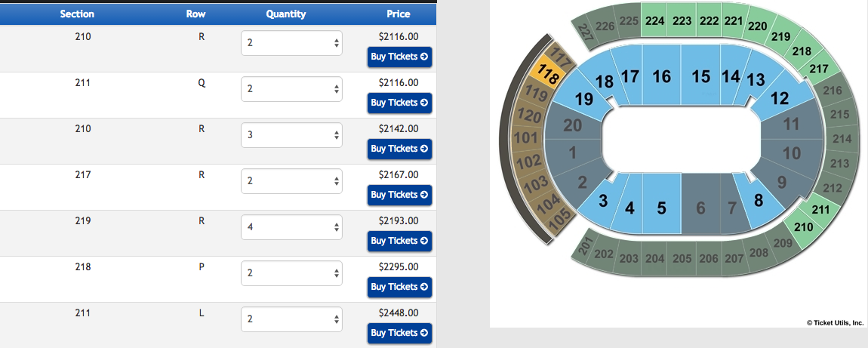The width and height of the screenshot is (868, 348).
Task: Click the Quantity column header
Action: coord(285,14)
